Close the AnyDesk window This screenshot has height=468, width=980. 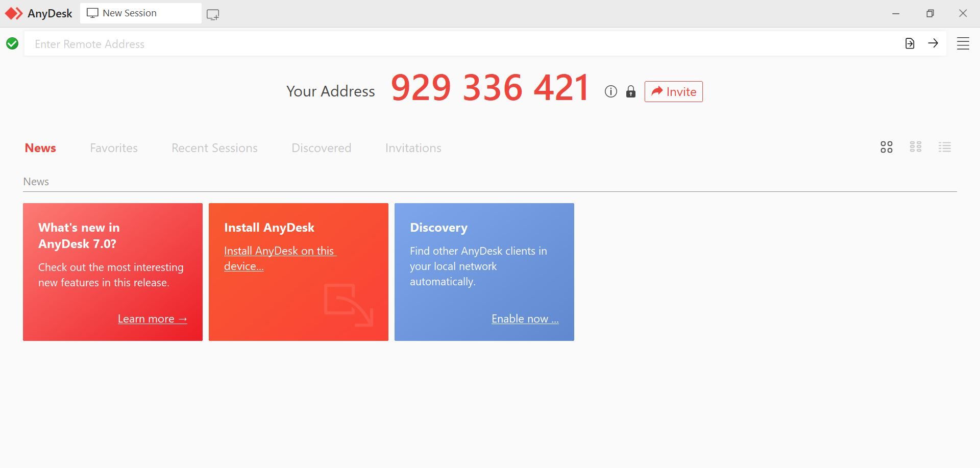963,13
